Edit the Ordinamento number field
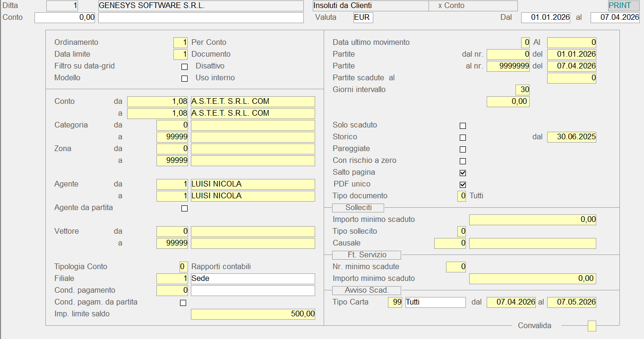This screenshot has width=644, height=339. point(180,42)
